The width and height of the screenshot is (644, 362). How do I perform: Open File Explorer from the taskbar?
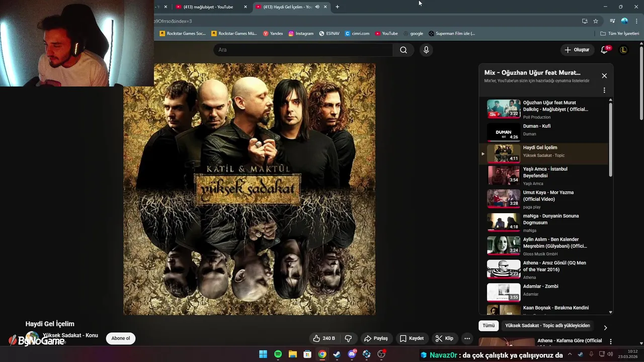click(293, 354)
